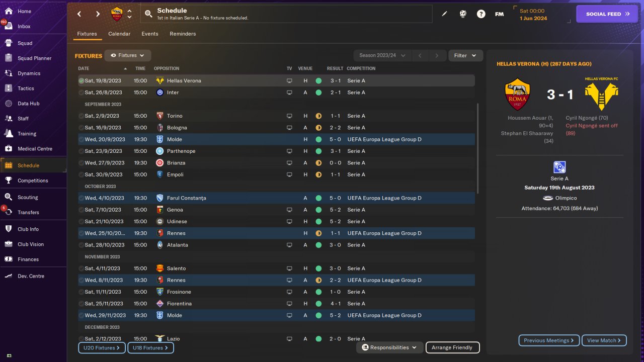Expand the Filter dropdown
This screenshot has height=362, width=644.
click(x=465, y=55)
